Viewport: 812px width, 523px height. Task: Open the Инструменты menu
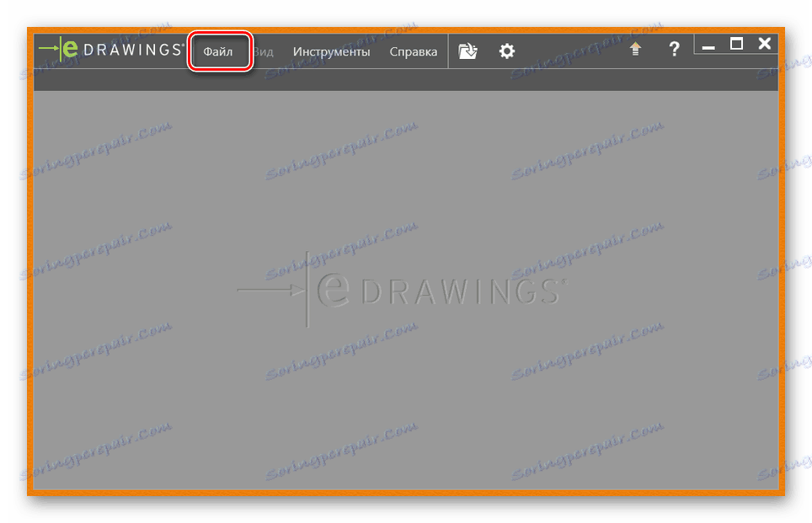click(x=331, y=51)
